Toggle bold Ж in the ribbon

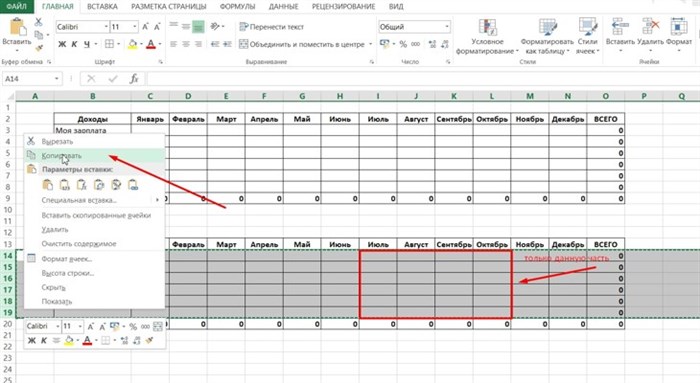click(62, 44)
